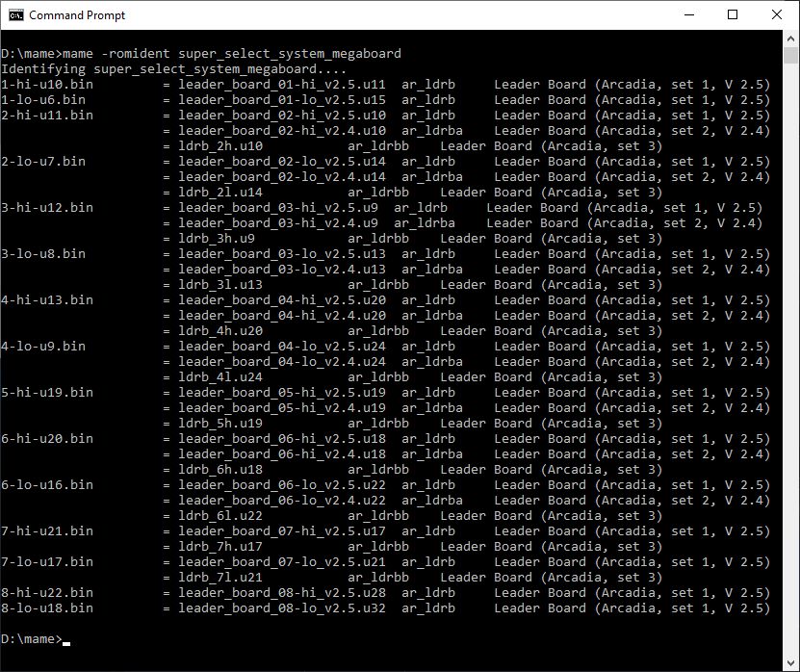The height and width of the screenshot is (672, 800).
Task: Select file name '1-lo-u6.bin'
Action: pos(43,99)
